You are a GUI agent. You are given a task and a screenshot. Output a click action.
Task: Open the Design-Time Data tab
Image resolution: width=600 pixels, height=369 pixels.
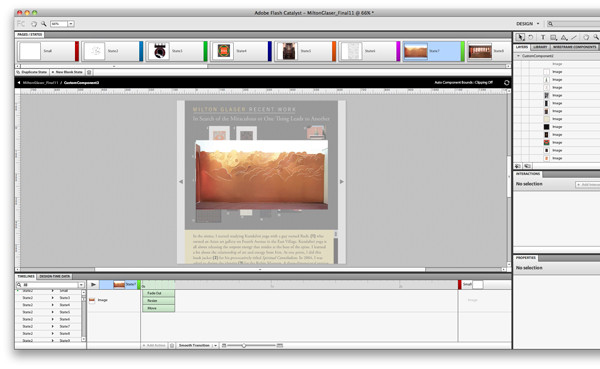click(x=55, y=276)
